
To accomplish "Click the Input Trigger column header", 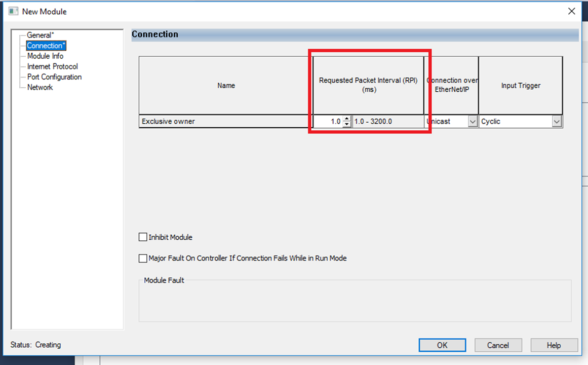I will pos(520,86).
